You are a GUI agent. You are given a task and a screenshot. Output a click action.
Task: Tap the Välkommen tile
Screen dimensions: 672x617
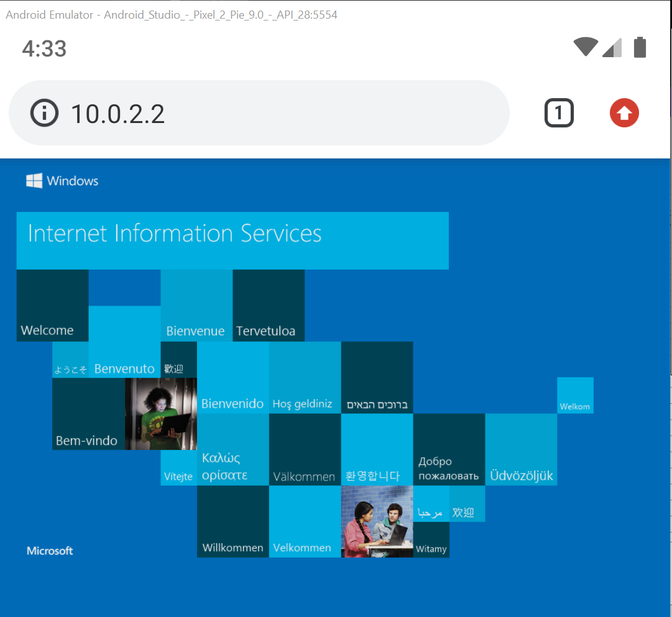305,449
